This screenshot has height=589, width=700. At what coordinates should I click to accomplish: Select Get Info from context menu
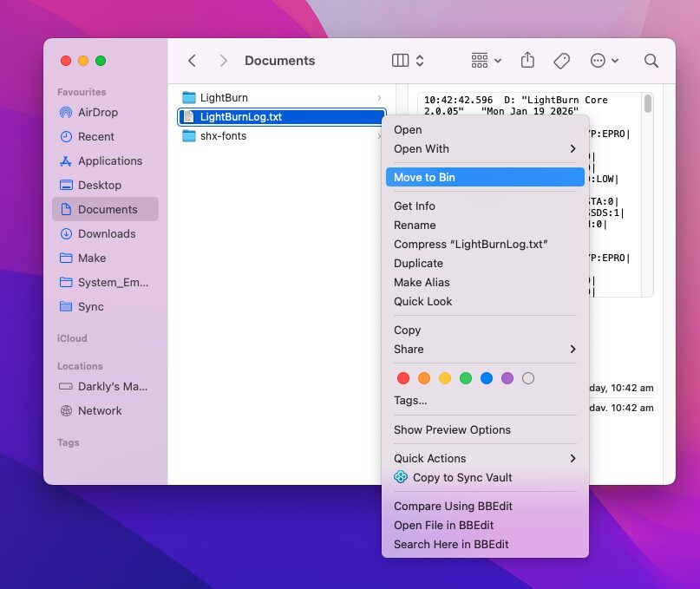415,206
